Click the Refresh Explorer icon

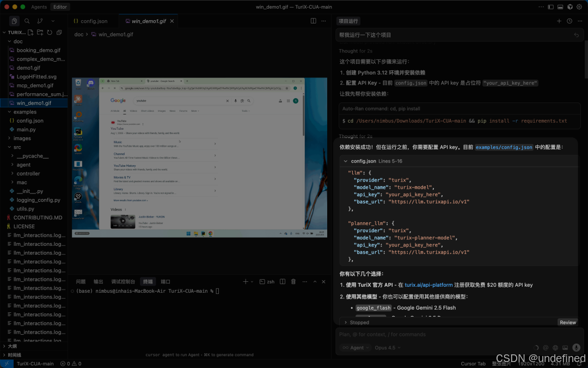[x=49, y=32]
